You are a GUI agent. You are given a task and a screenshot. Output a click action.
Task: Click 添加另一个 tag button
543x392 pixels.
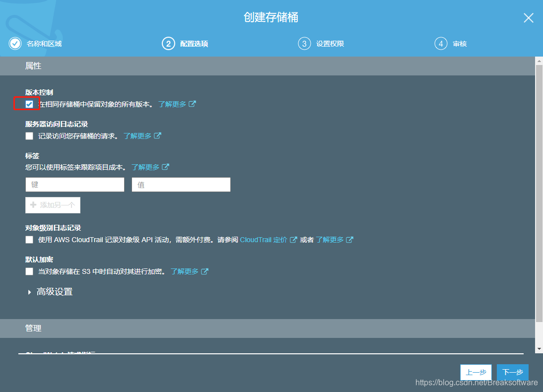(x=53, y=205)
